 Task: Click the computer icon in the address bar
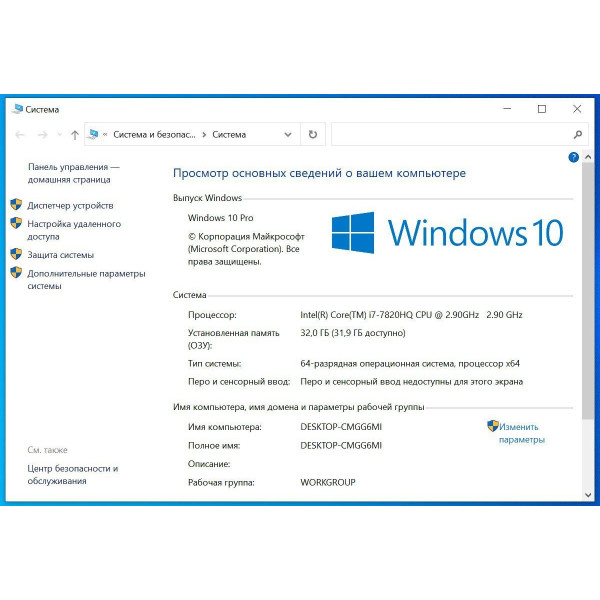point(93,134)
